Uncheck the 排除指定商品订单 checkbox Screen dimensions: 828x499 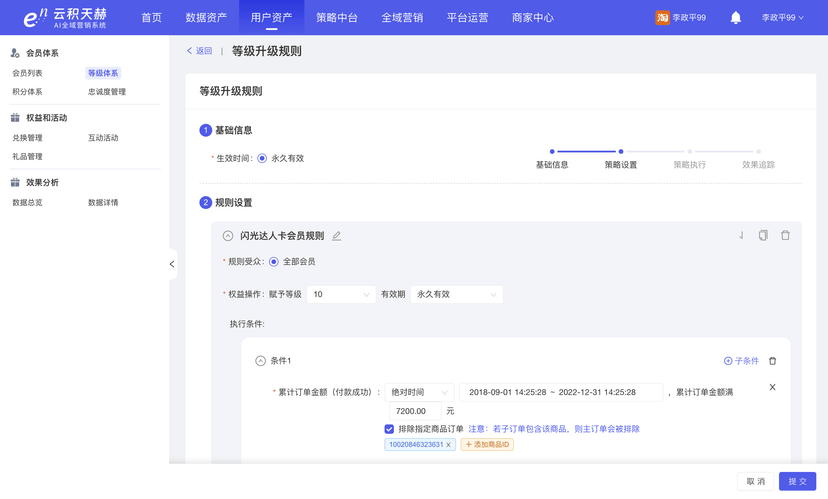(389, 429)
